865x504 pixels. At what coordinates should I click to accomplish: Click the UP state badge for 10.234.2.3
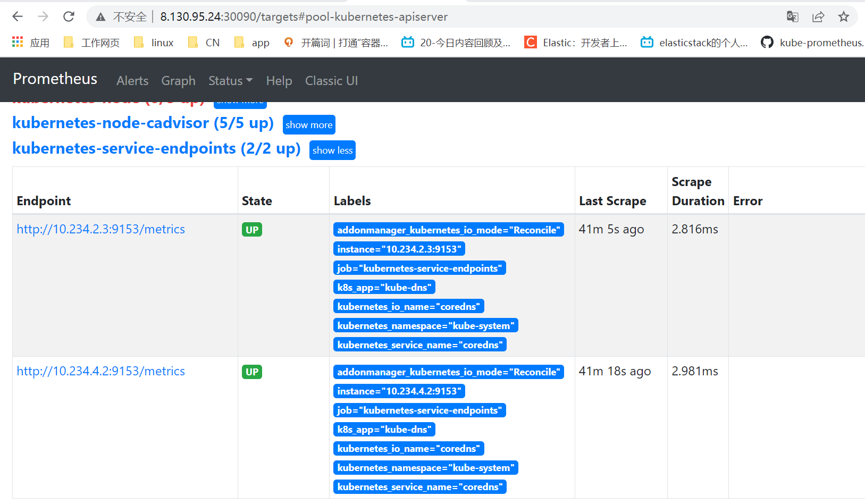(x=252, y=230)
